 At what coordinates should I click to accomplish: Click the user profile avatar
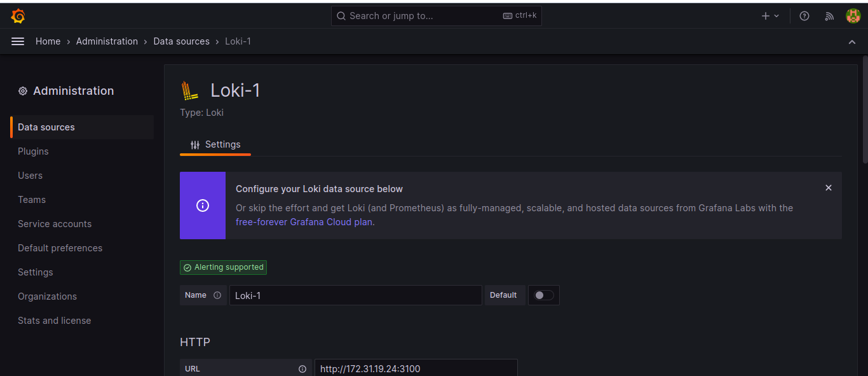coord(853,17)
